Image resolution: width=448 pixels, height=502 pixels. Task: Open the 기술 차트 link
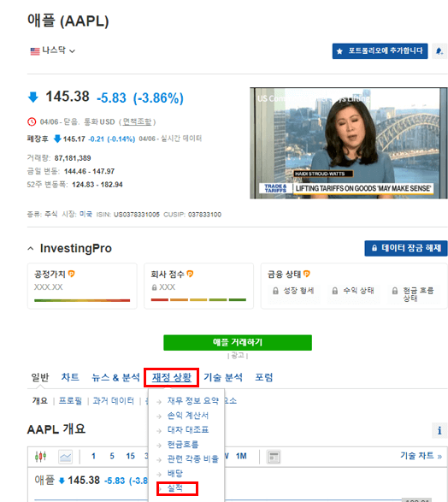click(421, 456)
